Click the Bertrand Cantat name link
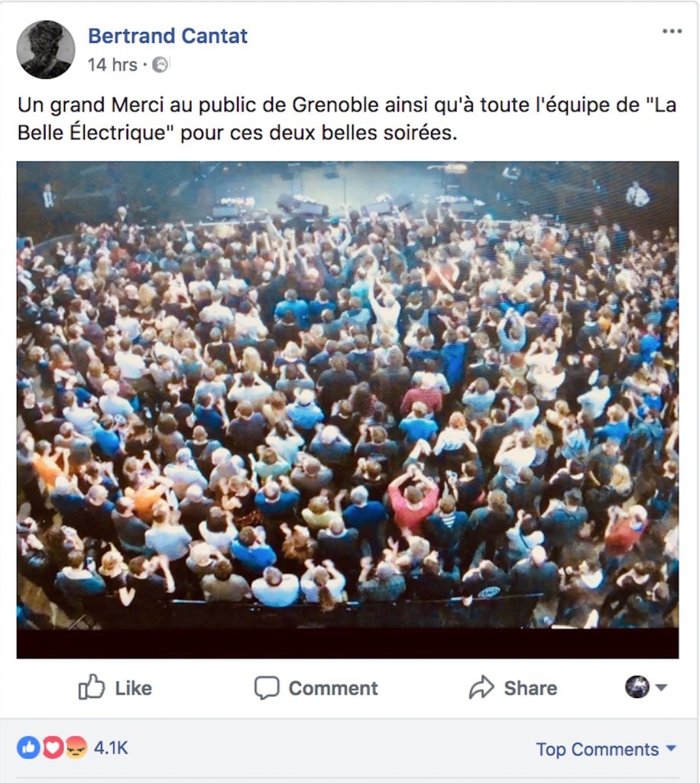The height and width of the screenshot is (783, 700). (x=167, y=36)
